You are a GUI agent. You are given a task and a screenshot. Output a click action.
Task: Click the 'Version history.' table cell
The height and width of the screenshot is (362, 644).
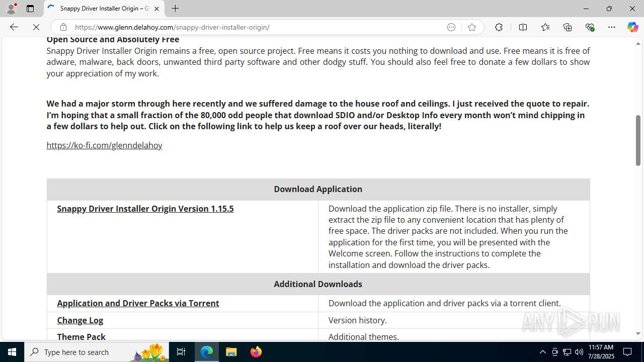coord(454,320)
